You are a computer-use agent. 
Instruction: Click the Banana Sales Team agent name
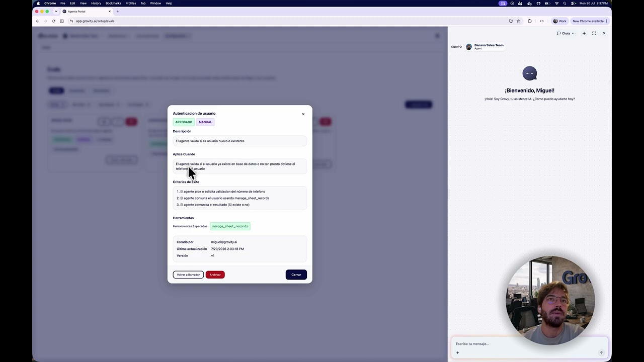click(489, 45)
